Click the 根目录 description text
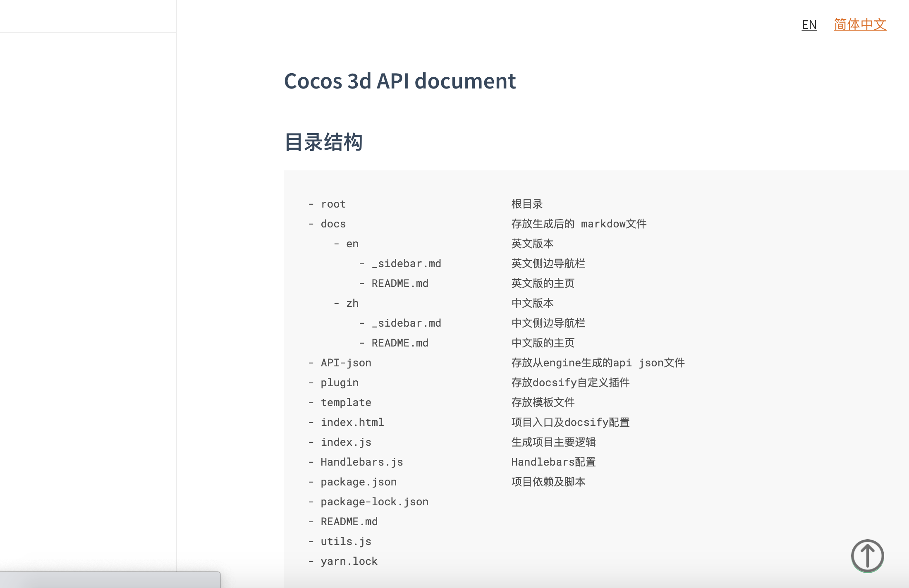 click(x=527, y=204)
